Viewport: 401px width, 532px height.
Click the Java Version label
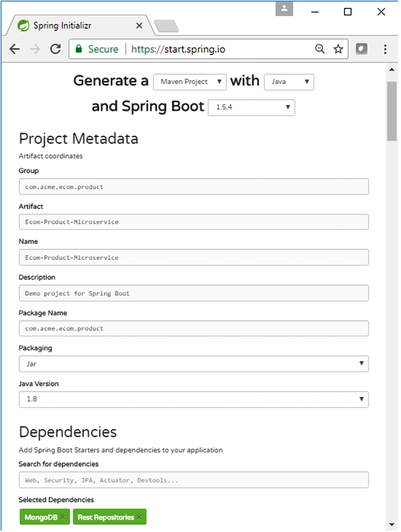click(x=38, y=384)
